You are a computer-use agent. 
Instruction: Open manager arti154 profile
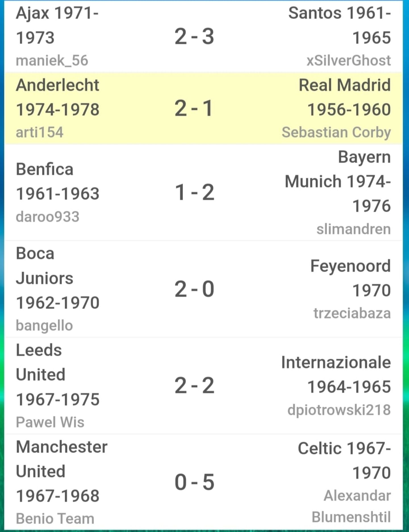tap(40, 132)
